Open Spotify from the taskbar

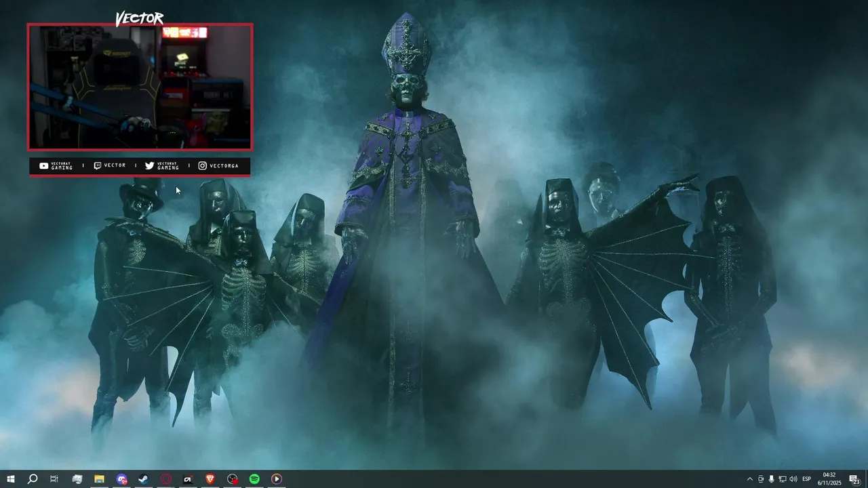point(254,479)
